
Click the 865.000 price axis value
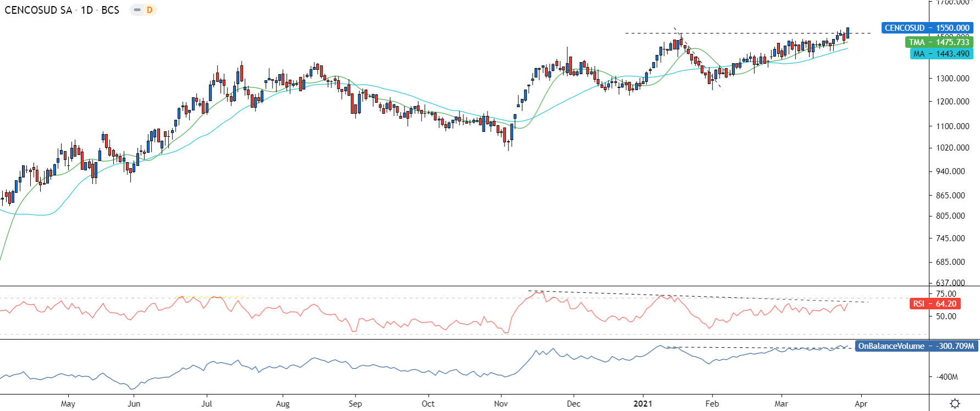point(950,196)
